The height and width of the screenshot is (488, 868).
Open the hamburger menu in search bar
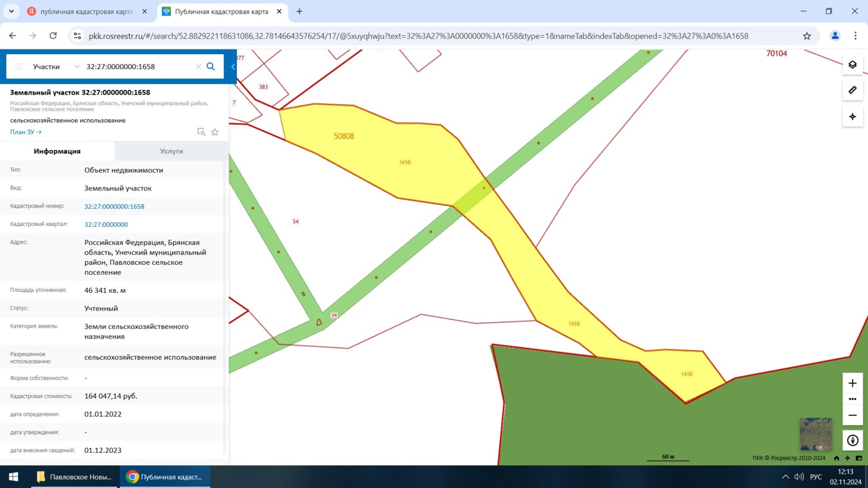(18, 67)
